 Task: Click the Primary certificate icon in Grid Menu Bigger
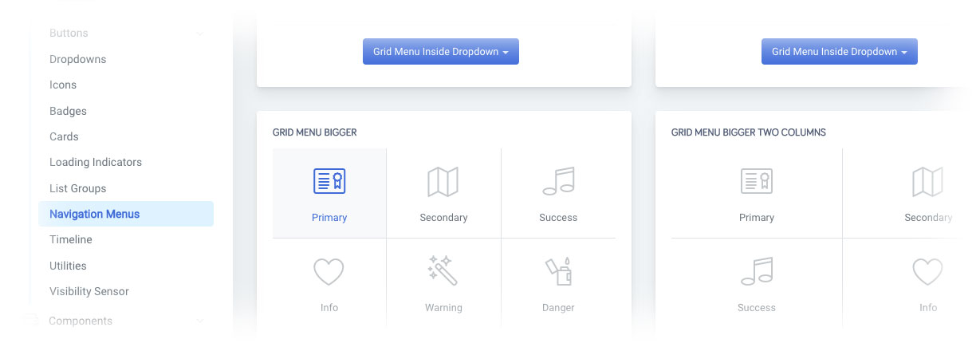(x=329, y=182)
